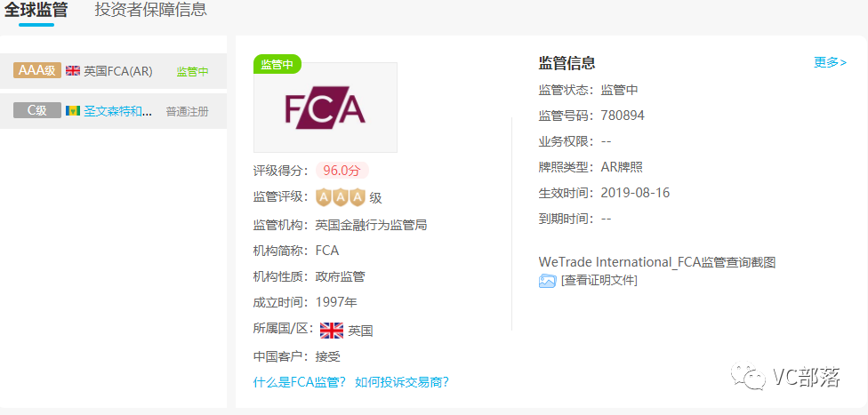Click the FCA logo image

325,108
